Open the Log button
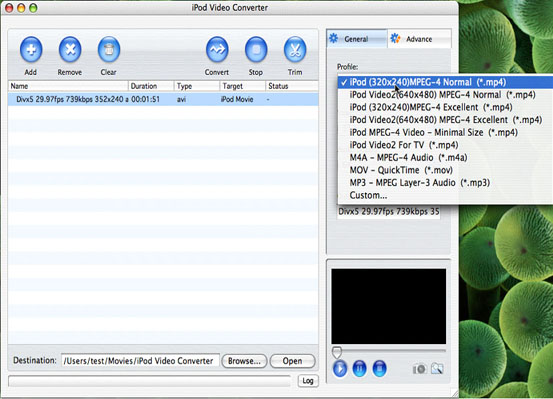 (x=308, y=381)
